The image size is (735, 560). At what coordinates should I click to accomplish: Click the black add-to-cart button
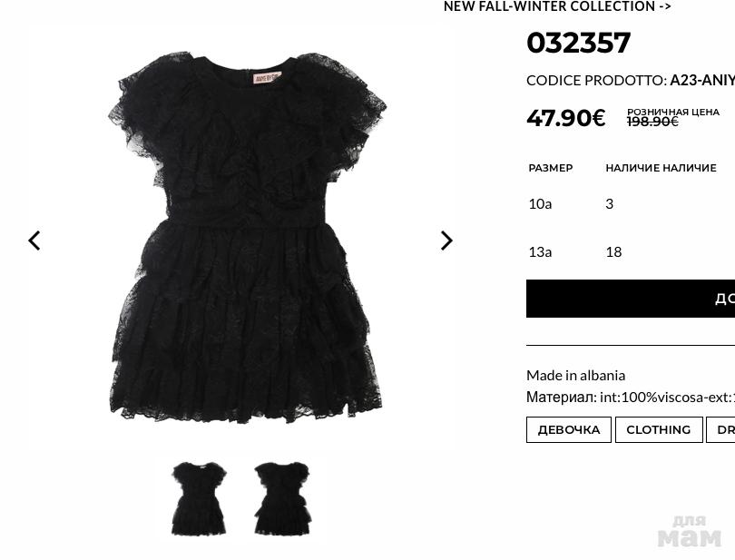631,299
